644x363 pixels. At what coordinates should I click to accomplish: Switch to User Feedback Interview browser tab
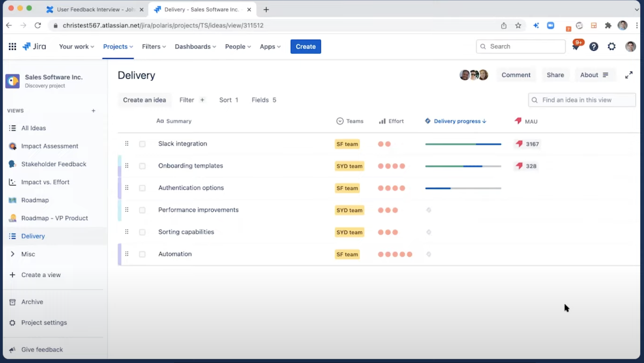click(x=95, y=9)
